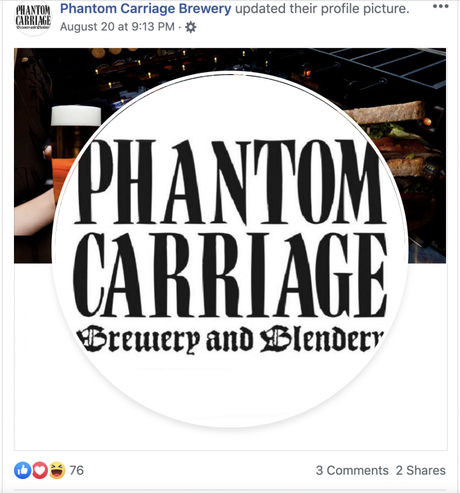Click the Brewery and Blendery text in logo
Screen dimensions: 460x493
point(231,339)
